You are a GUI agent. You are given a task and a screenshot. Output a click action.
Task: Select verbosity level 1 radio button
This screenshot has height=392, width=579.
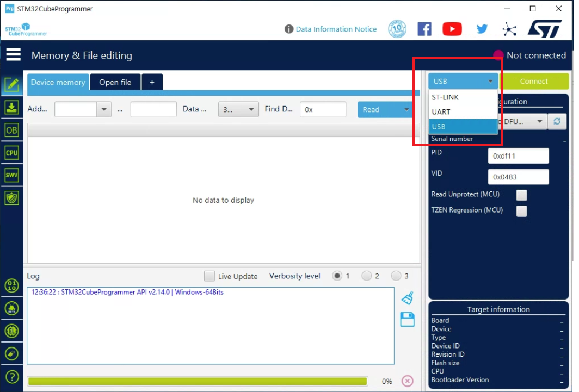(337, 276)
